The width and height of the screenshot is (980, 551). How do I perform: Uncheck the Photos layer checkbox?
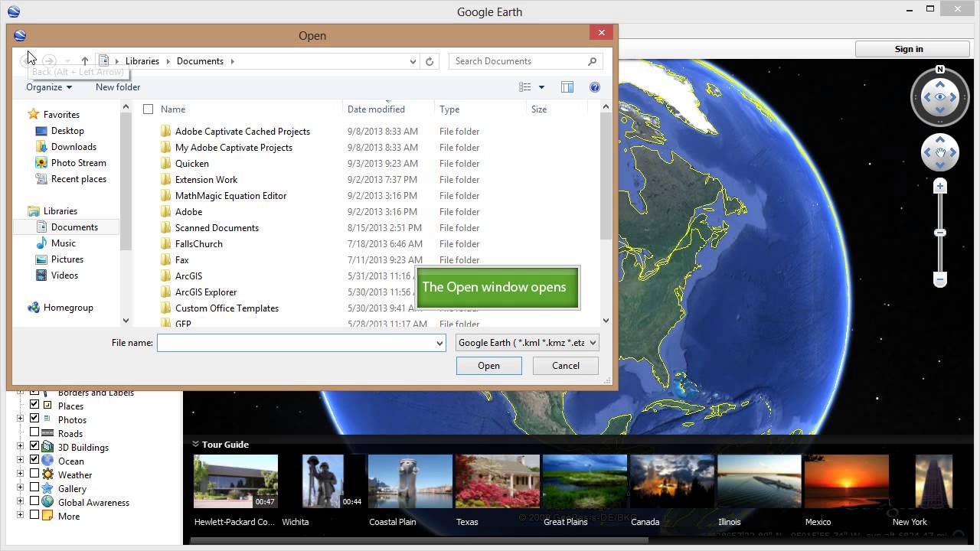pos(34,419)
